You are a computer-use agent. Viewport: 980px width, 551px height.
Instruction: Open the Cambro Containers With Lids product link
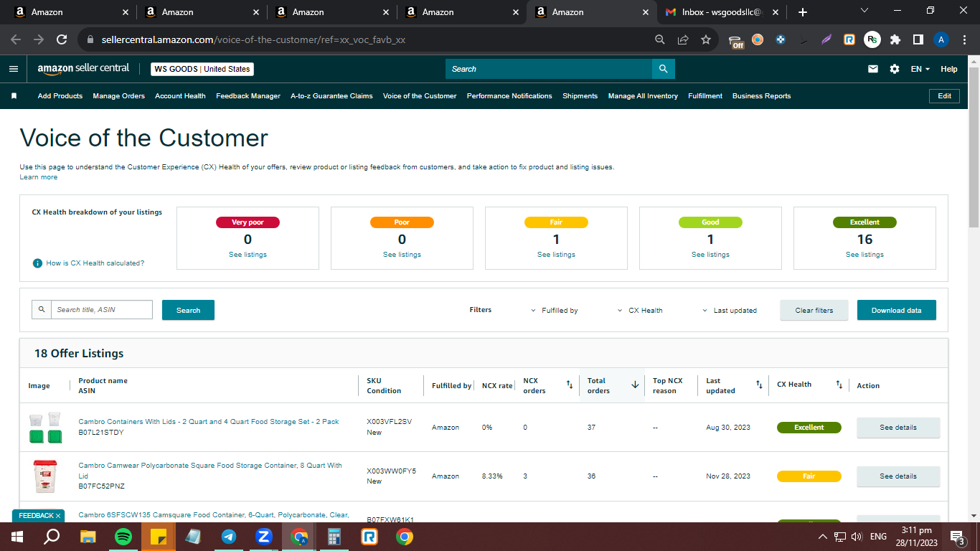(x=209, y=422)
